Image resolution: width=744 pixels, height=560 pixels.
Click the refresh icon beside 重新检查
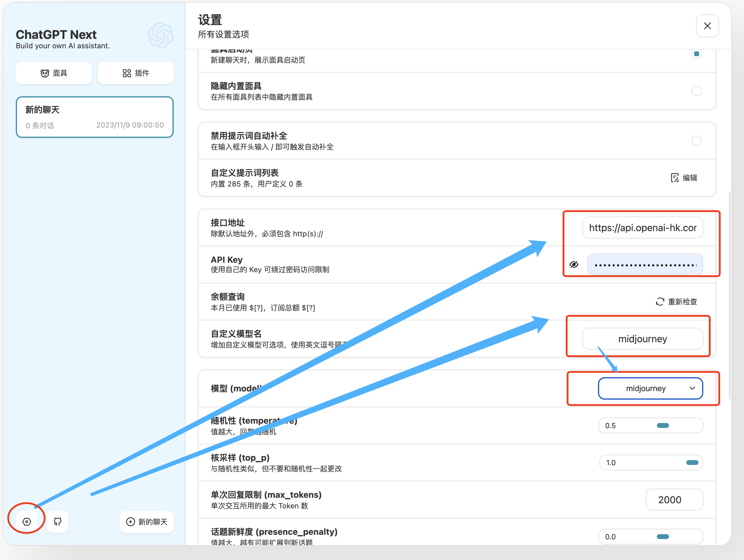[660, 301]
